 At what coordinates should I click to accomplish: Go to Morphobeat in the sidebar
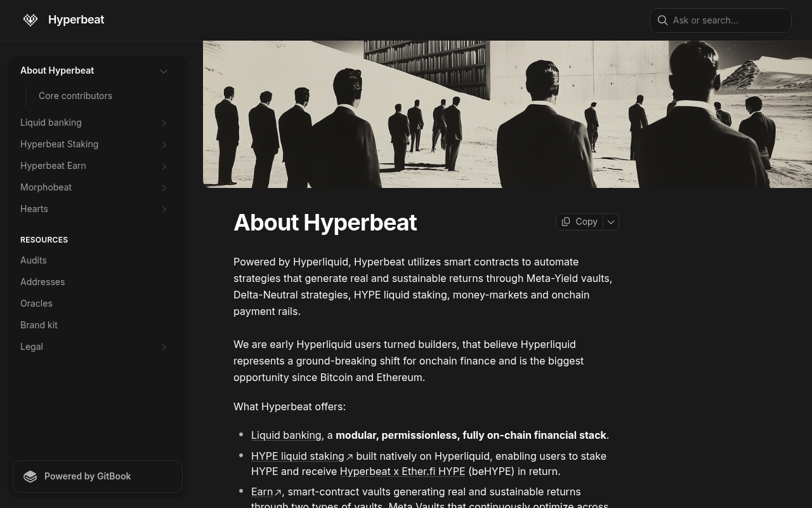point(46,187)
